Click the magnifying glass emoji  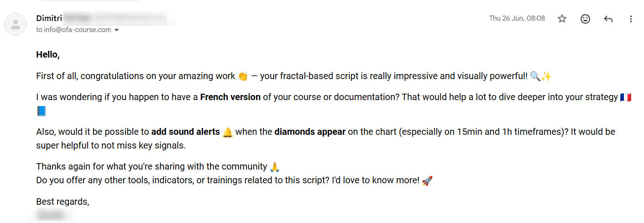535,76
